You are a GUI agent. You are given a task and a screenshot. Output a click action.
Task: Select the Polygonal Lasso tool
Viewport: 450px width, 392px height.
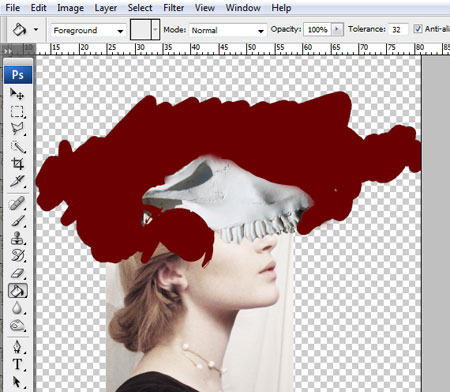click(x=17, y=129)
